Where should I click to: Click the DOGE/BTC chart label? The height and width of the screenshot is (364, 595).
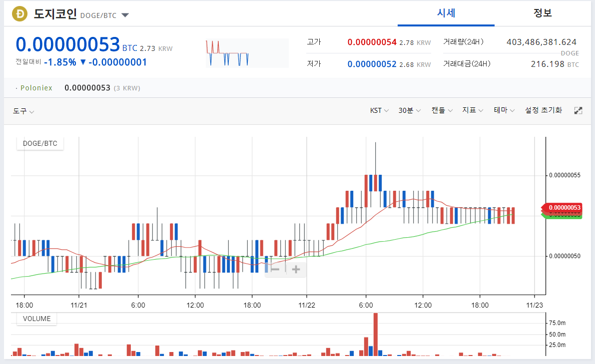(40, 143)
